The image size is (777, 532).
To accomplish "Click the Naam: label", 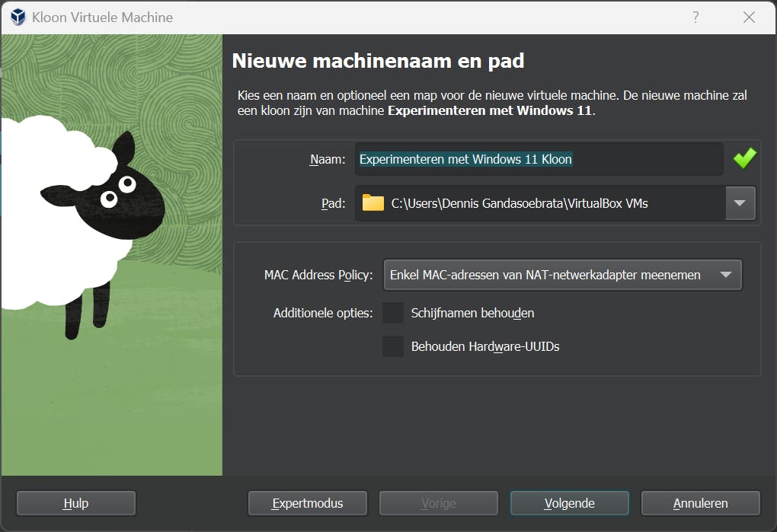I will click(x=328, y=159).
